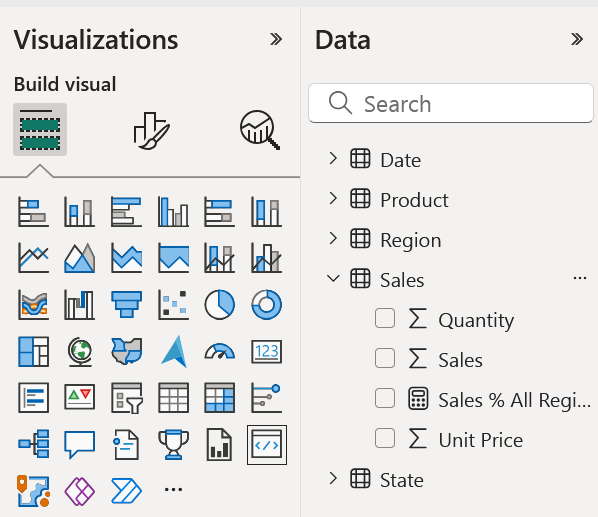This screenshot has width=598, height=517.
Task: Select the Stacked bar chart visual
Action: pos(34,212)
